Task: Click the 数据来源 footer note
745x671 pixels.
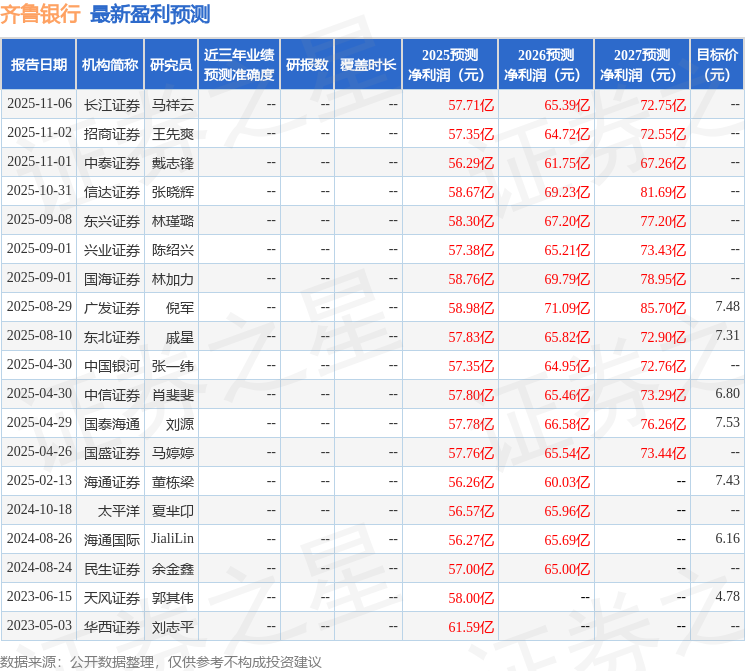Action: [x=161, y=662]
